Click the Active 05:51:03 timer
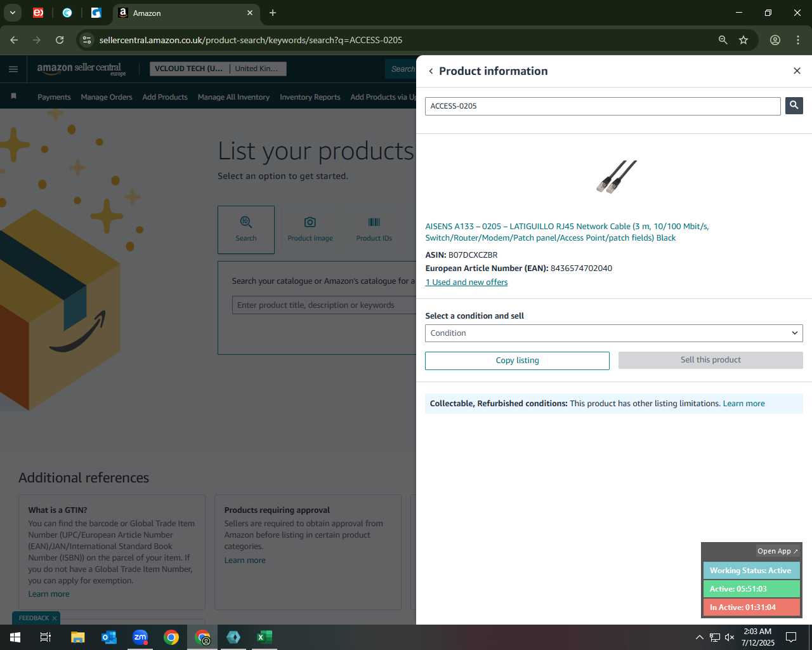This screenshot has width=812, height=650. [751, 589]
